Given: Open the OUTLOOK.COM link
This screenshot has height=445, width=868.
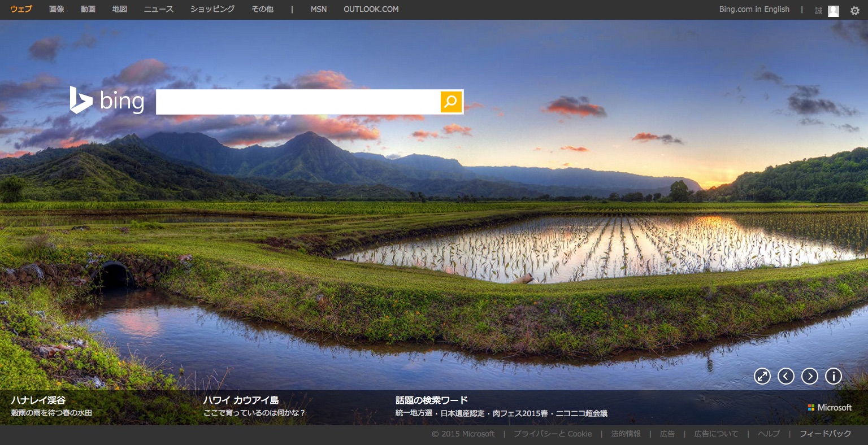Looking at the screenshot, I should coord(371,9).
